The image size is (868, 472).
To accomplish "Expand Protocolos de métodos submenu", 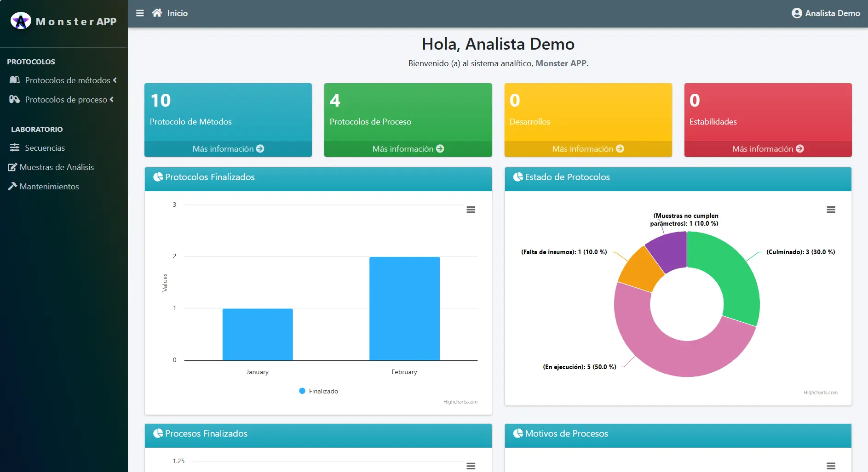I will 63,80.
